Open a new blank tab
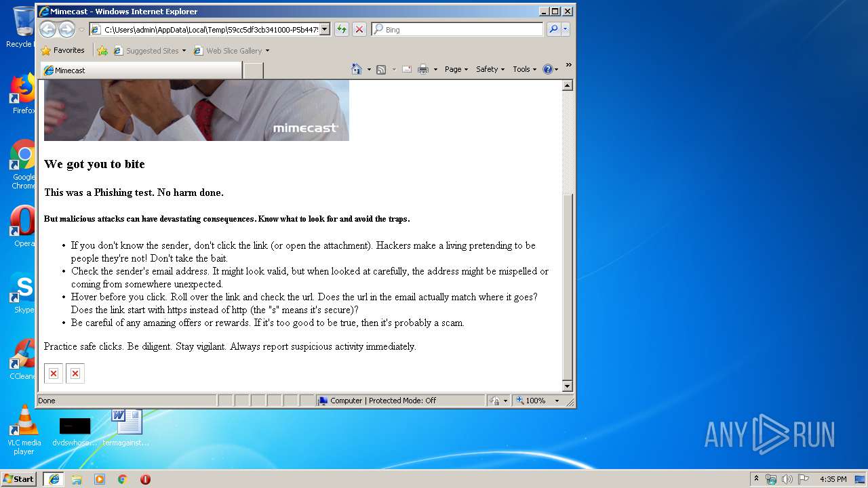The image size is (868, 488). [253, 70]
